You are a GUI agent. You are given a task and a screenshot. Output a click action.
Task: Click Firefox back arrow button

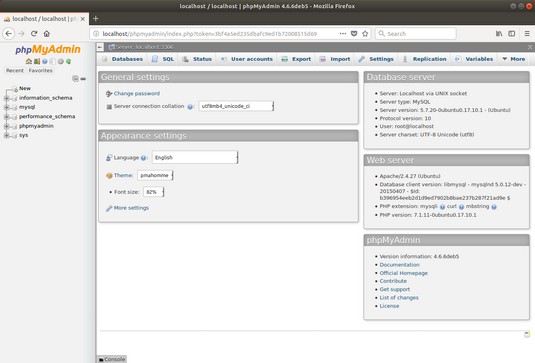pos(9,33)
